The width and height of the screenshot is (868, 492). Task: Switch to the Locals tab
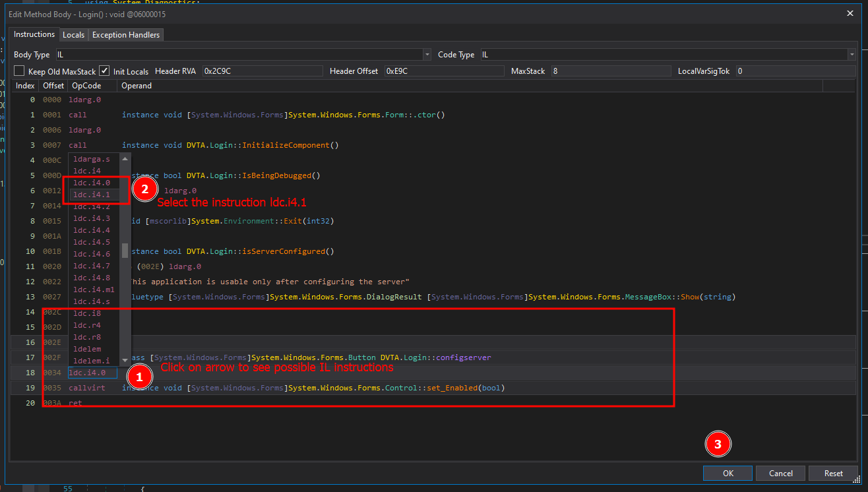(x=73, y=34)
